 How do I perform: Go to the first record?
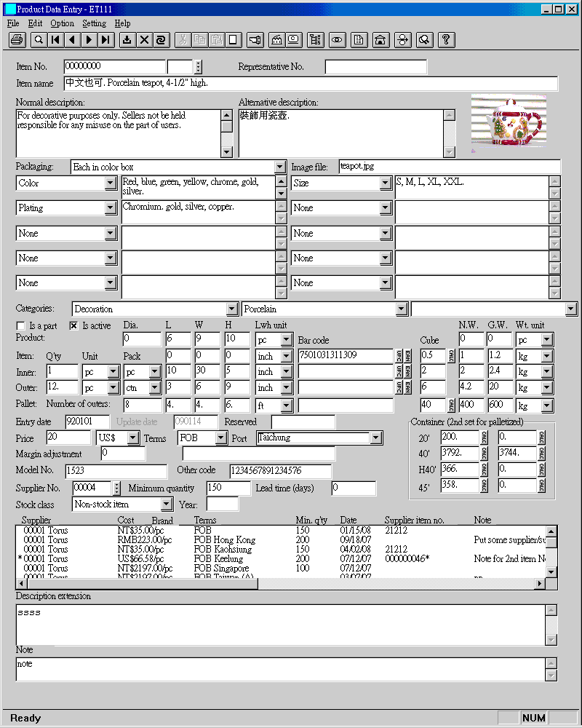pyautogui.click(x=56, y=40)
